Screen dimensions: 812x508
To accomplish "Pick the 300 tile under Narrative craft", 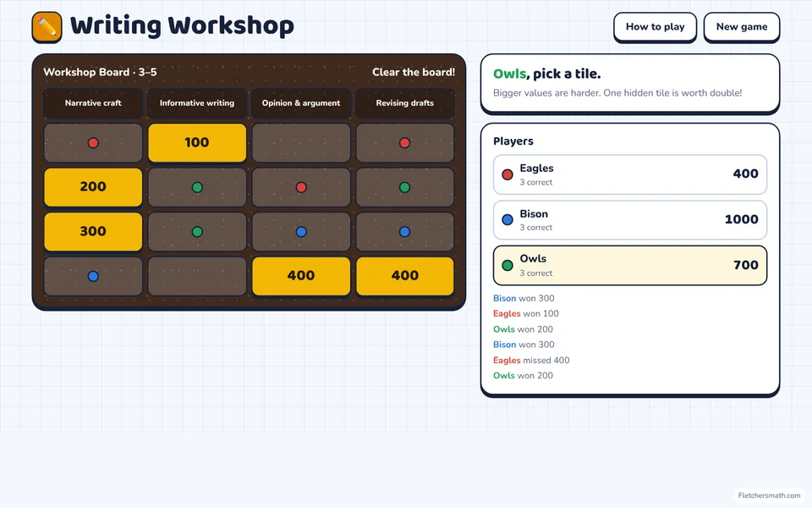I will 93,231.
